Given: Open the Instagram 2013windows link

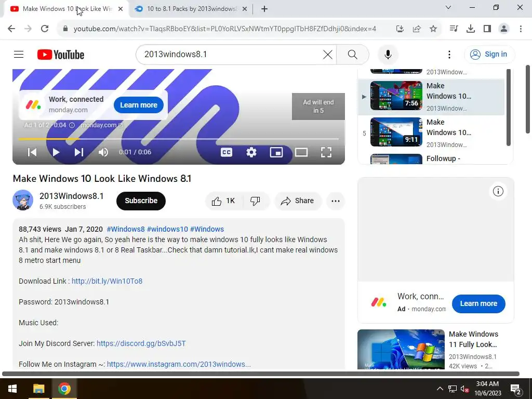Looking at the screenshot, I should click(179, 364).
